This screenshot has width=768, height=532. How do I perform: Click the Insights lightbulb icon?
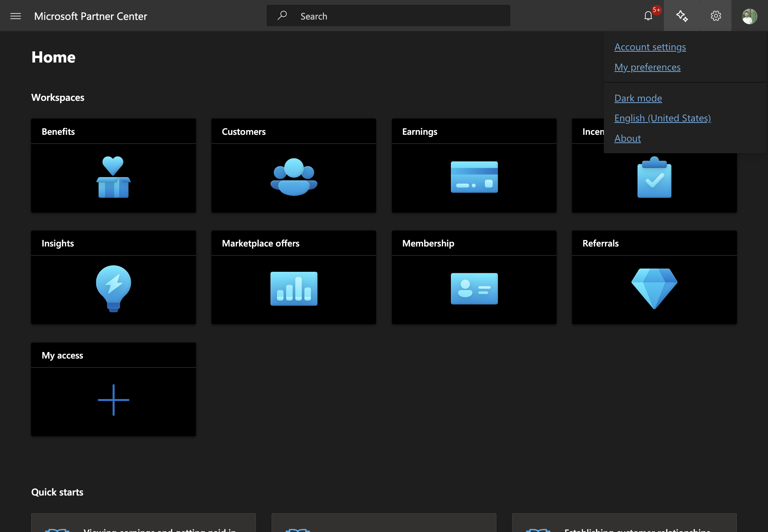114,289
